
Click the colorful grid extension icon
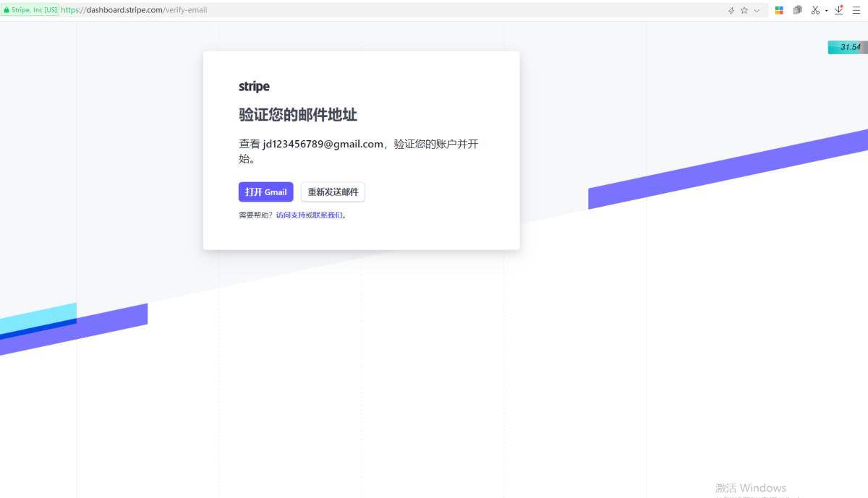tap(779, 10)
